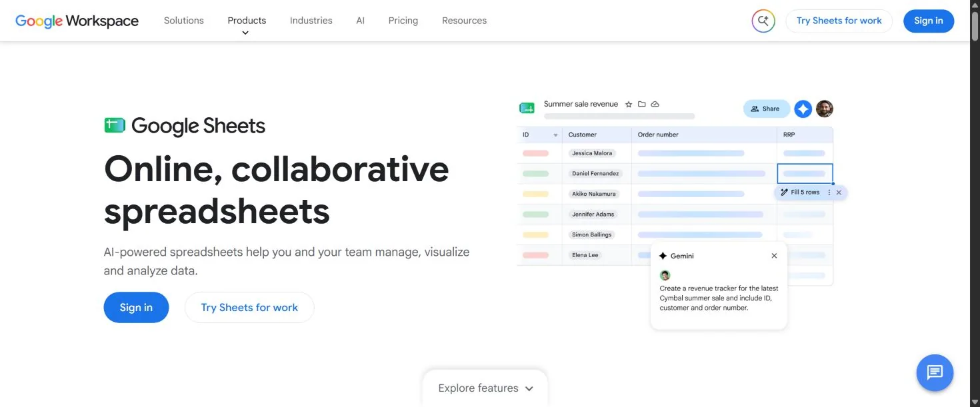Click the Google Sheets green logo icon
Screen dimensions: 980x407
[x=115, y=125]
